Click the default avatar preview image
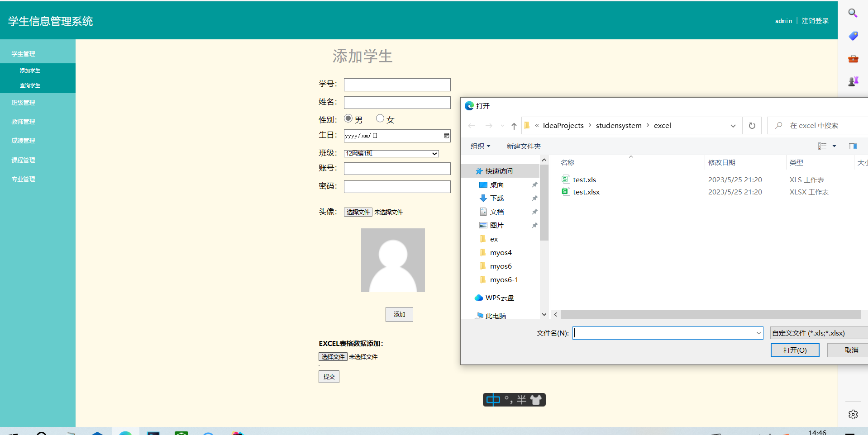Viewport: 868px width, 435px height. [x=393, y=260]
